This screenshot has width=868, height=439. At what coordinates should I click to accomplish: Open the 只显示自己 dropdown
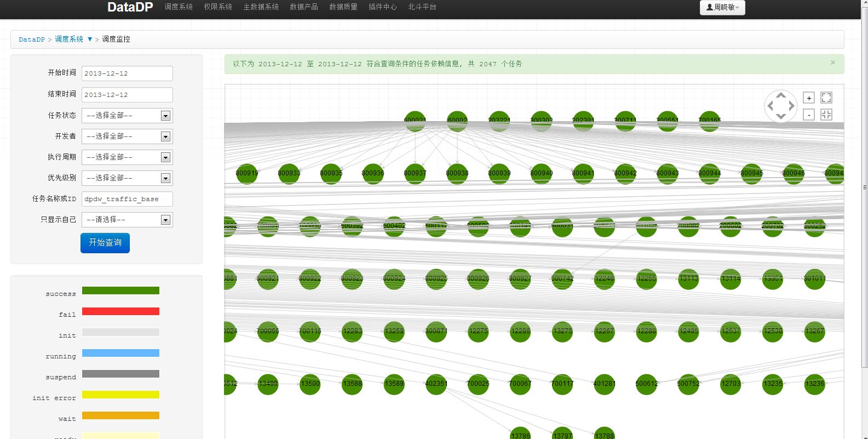(x=127, y=220)
